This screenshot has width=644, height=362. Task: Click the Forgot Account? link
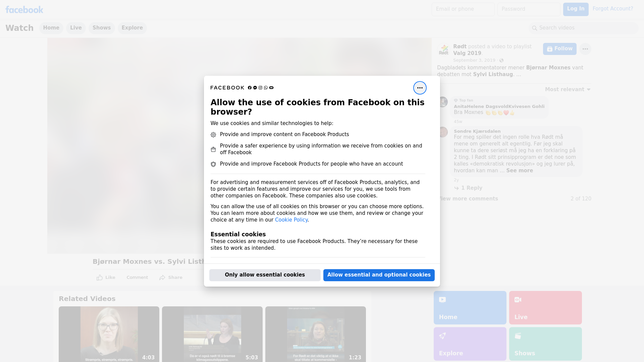point(613,9)
